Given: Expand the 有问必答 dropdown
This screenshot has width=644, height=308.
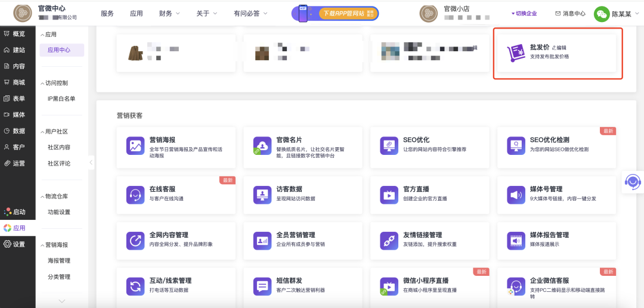Looking at the screenshot, I should (250, 13).
